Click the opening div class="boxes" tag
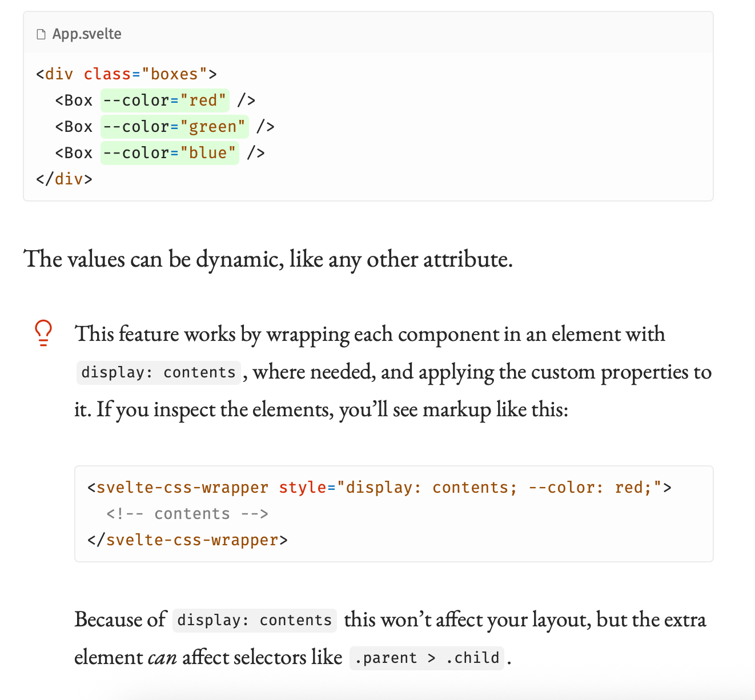This screenshot has height=700, width=755. (126, 74)
